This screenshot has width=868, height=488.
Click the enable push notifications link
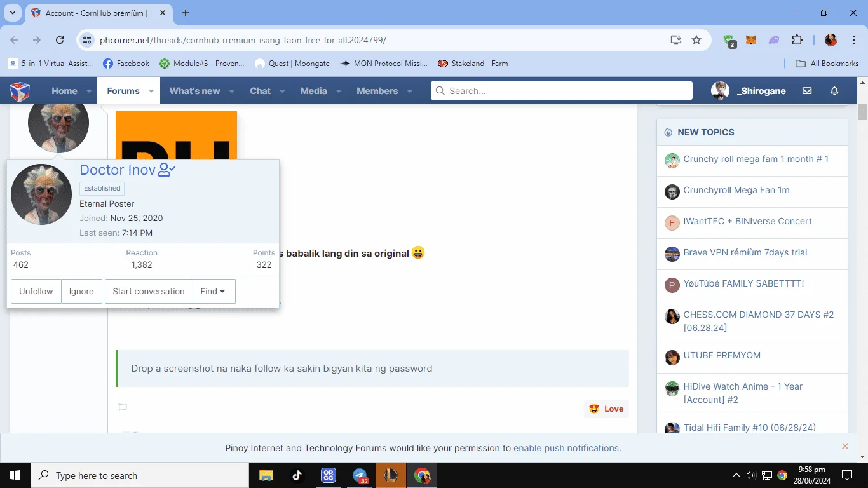566,448
